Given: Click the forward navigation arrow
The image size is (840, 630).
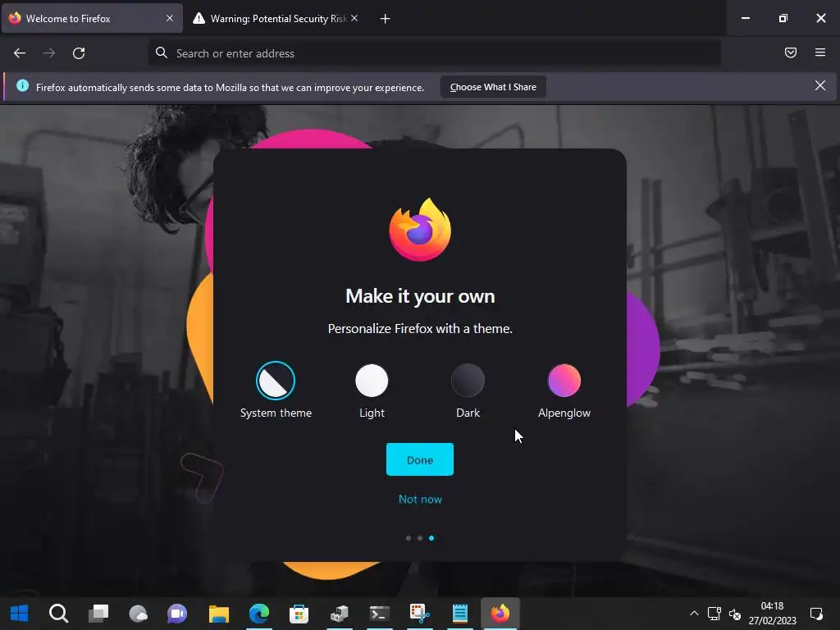Looking at the screenshot, I should tap(48, 53).
